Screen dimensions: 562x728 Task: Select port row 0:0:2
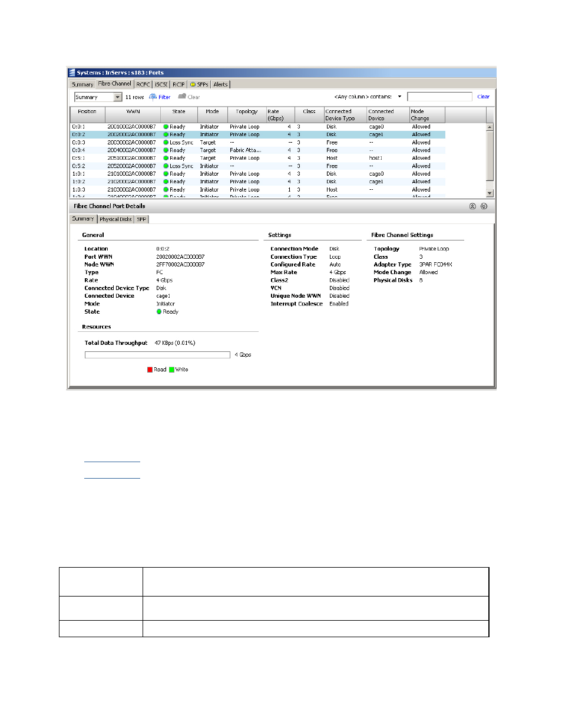pyautogui.click(x=257, y=134)
